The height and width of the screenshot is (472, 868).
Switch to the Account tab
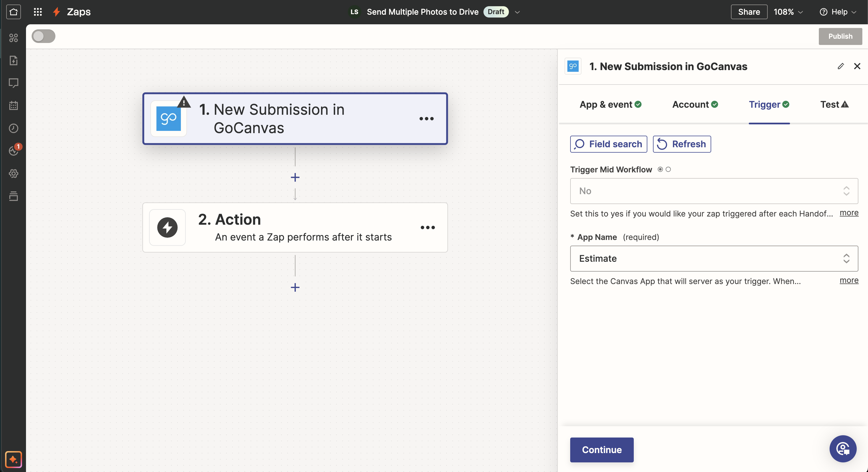(x=695, y=105)
